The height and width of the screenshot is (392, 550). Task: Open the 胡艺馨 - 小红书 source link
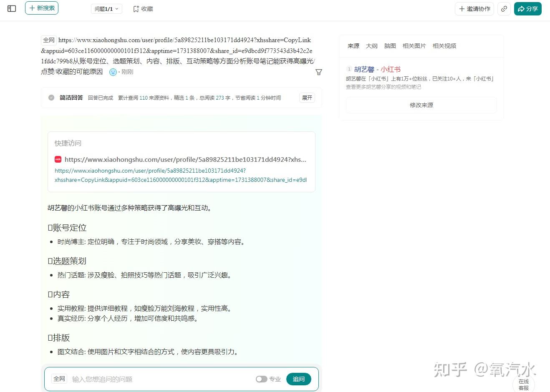tap(377, 69)
